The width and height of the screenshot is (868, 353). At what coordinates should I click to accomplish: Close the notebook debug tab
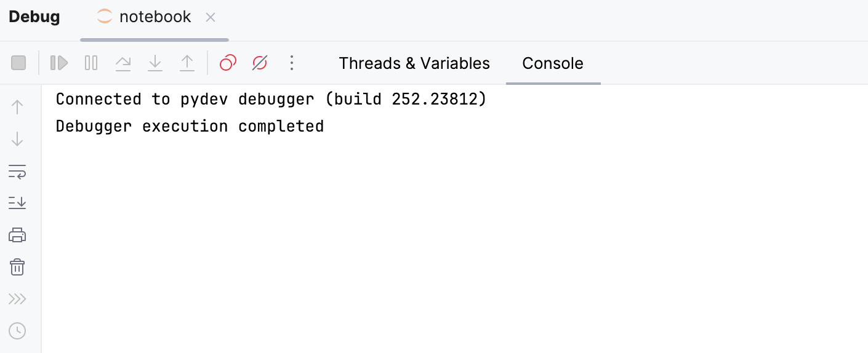(x=211, y=17)
